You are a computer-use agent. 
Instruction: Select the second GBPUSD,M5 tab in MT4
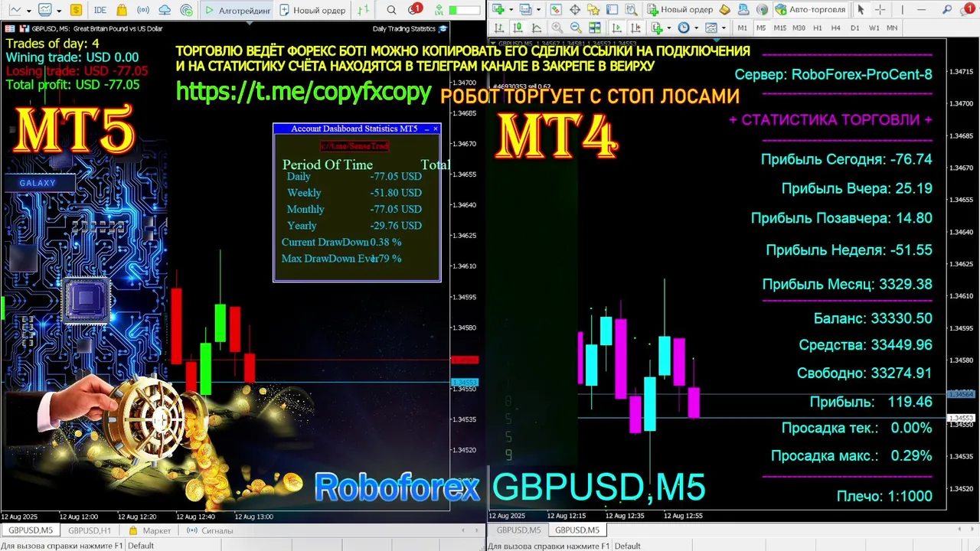coord(577,530)
